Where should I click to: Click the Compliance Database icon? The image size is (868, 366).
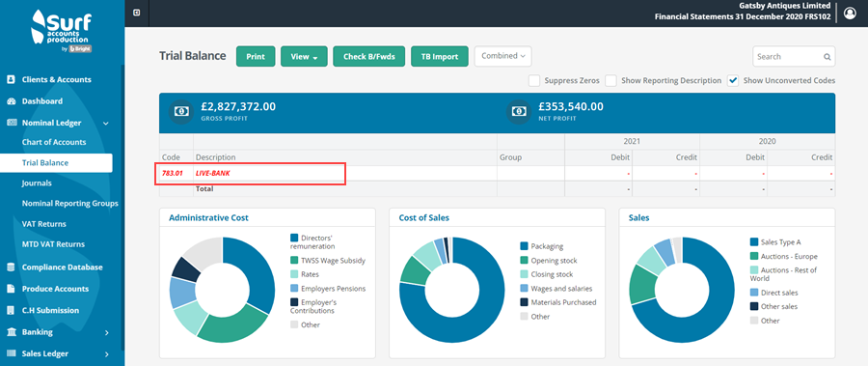(x=11, y=267)
